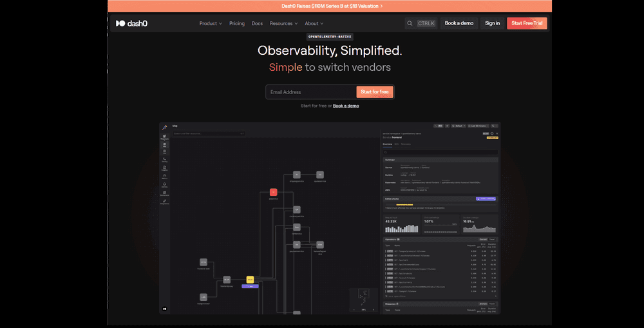Close the frontend service details panel

(x=497, y=133)
